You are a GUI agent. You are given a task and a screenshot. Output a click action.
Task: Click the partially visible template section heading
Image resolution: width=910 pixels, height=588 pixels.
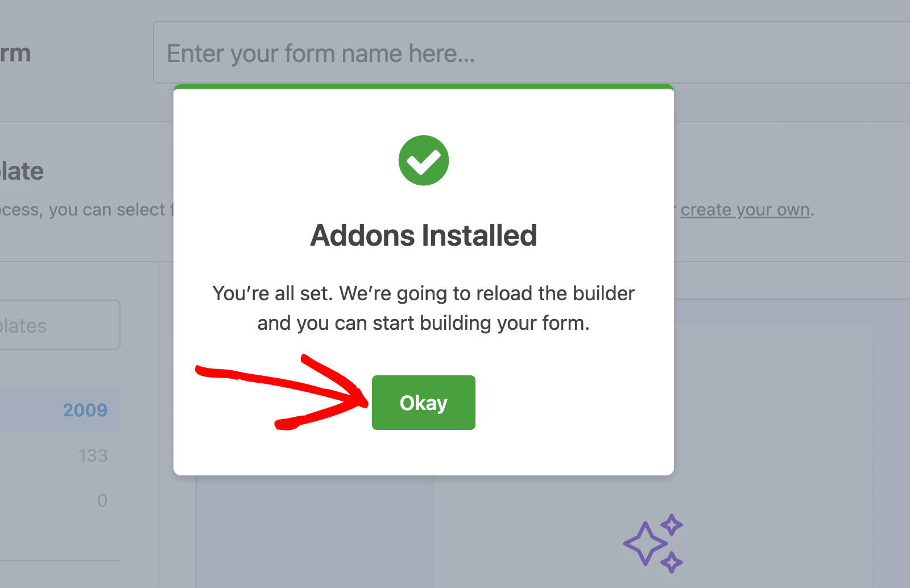[22, 171]
